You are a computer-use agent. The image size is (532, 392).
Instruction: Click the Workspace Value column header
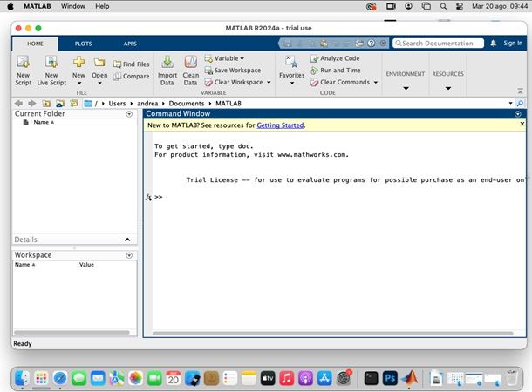(86, 265)
